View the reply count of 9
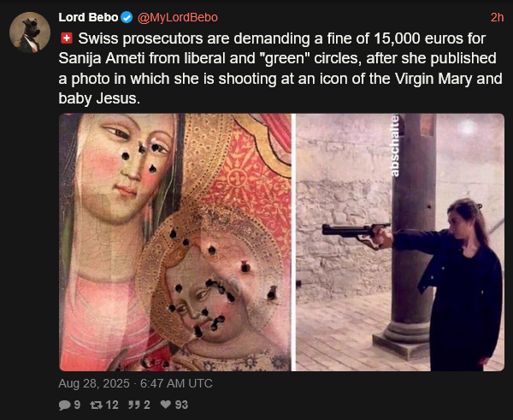 click(x=77, y=405)
